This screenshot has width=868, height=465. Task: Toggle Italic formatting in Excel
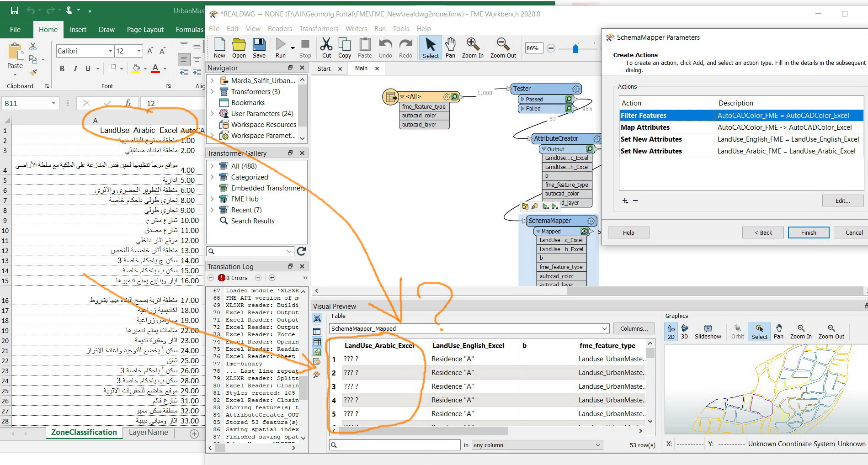coord(75,69)
